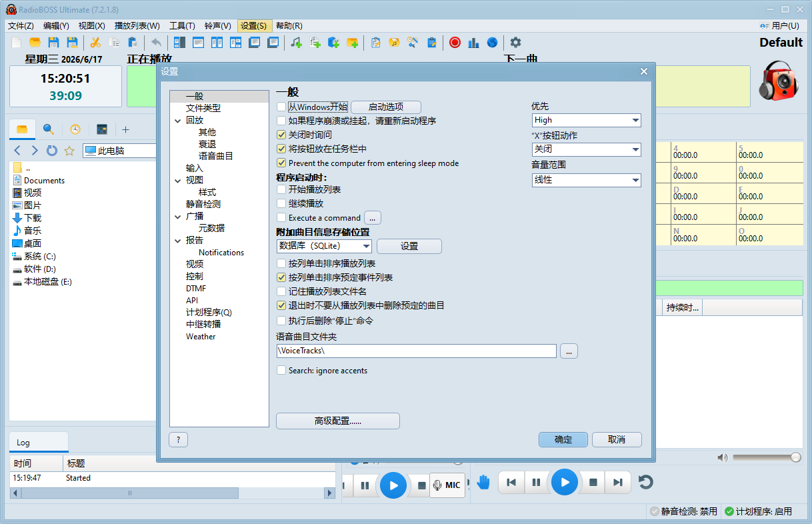This screenshot has height=524, width=812.
Task: Open the 工具(T) menu
Action: point(182,25)
